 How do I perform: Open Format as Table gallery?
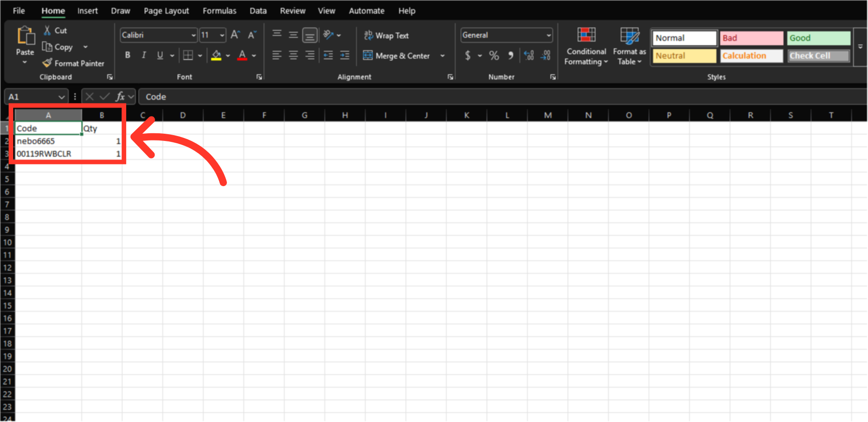[x=630, y=46]
